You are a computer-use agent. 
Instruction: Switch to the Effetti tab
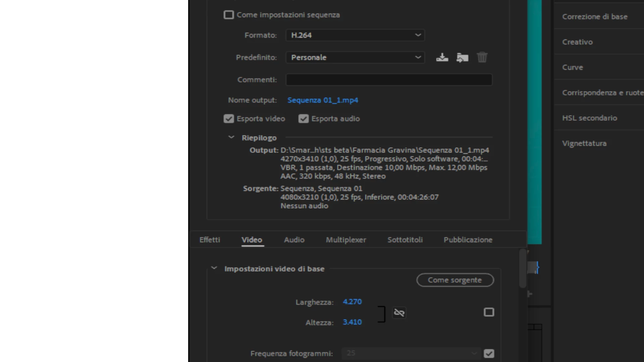tap(210, 240)
